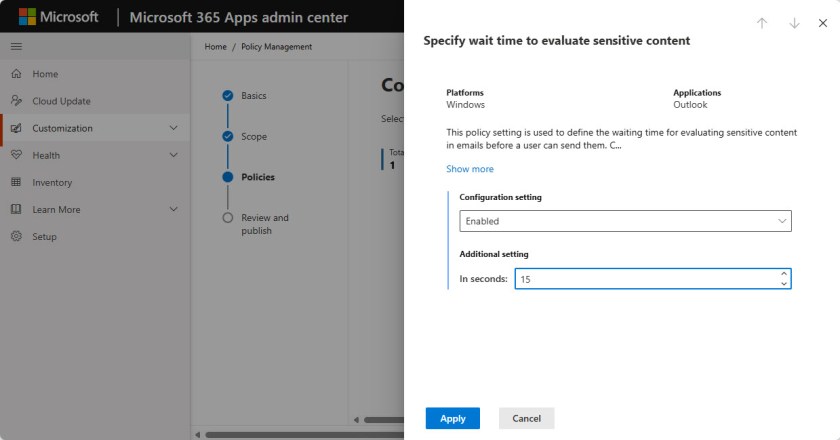The image size is (840, 440).
Task: Click the Review and publish step circle
Action: click(228, 218)
